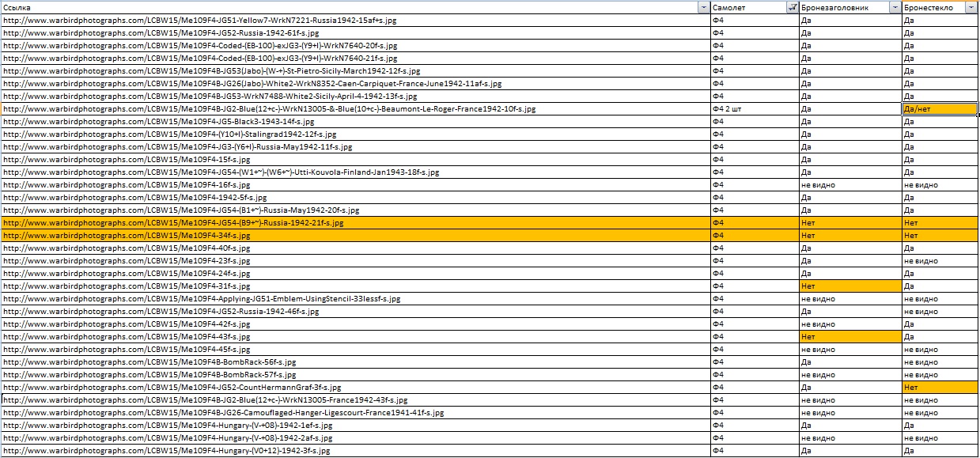The height and width of the screenshot is (458, 980).
Task: Select the Me109F4-16f-s.jpg URL cell
Action: 355,184
